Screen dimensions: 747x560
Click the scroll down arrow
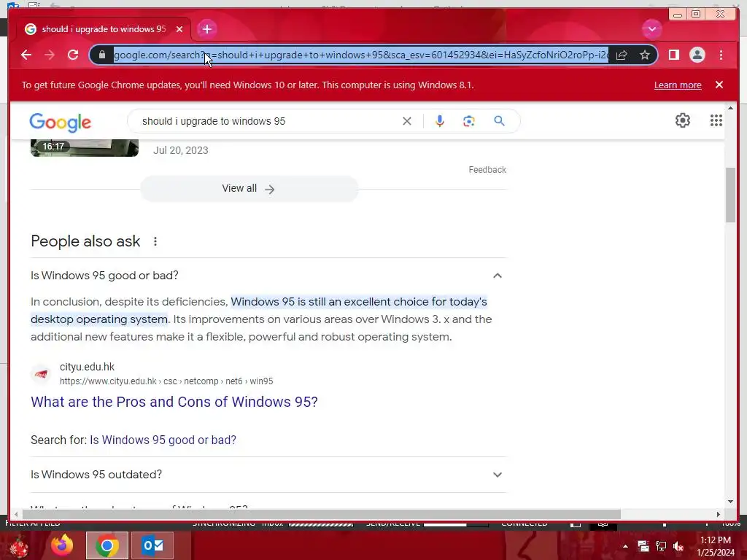pyautogui.click(x=730, y=502)
